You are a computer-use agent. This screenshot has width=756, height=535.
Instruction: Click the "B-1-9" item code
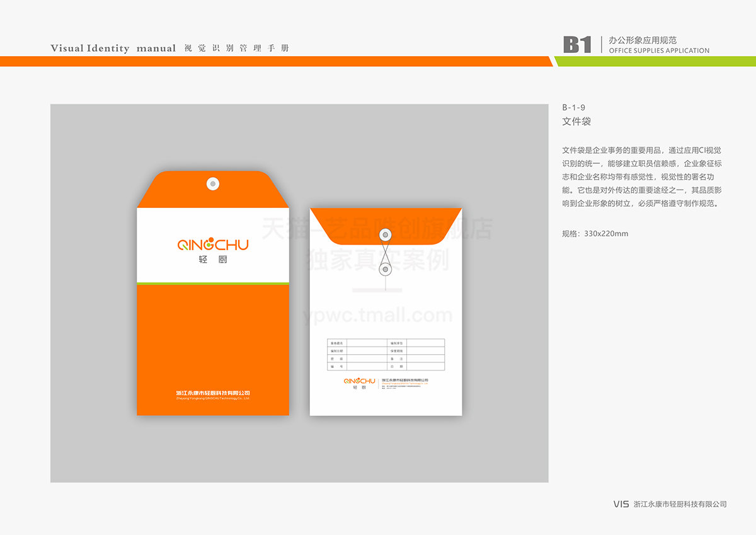[x=574, y=107]
